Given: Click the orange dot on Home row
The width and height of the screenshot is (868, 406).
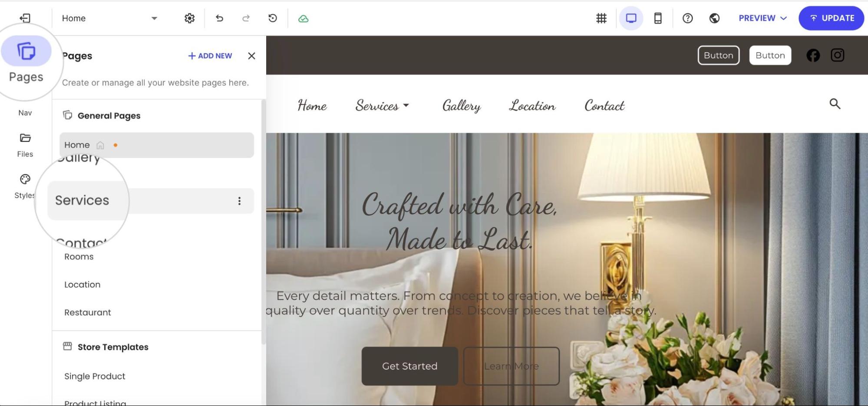Looking at the screenshot, I should coord(116,145).
